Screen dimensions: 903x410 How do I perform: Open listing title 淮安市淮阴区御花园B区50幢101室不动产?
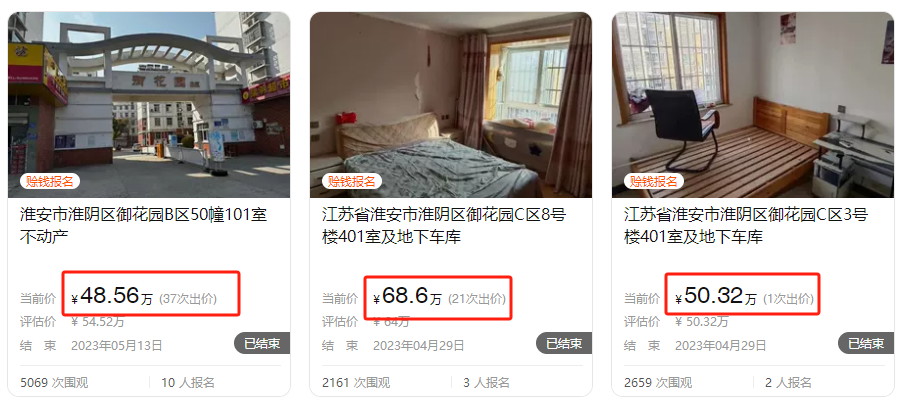tap(144, 225)
